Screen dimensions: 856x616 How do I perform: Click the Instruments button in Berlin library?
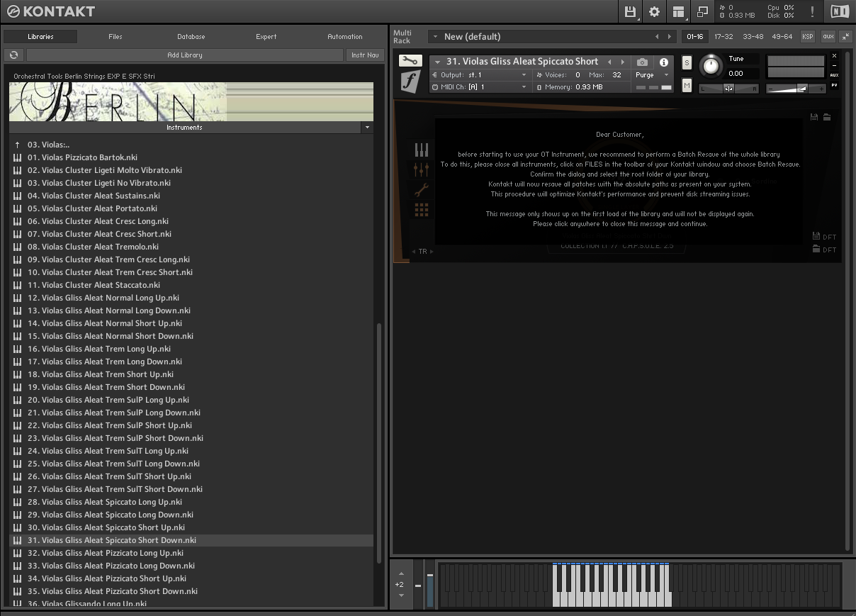(x=184, y=128)
